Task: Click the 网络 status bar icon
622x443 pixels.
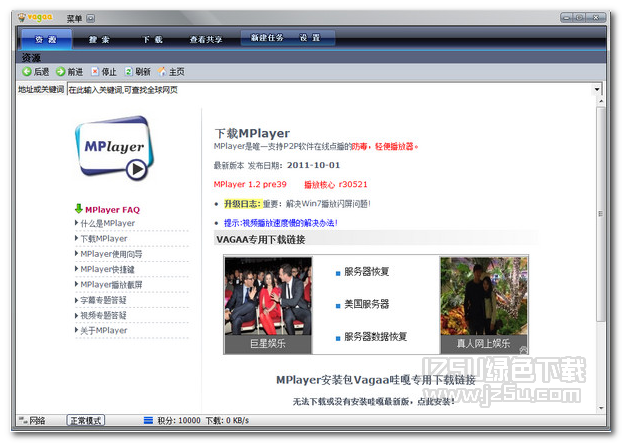Action: [23, 420]
